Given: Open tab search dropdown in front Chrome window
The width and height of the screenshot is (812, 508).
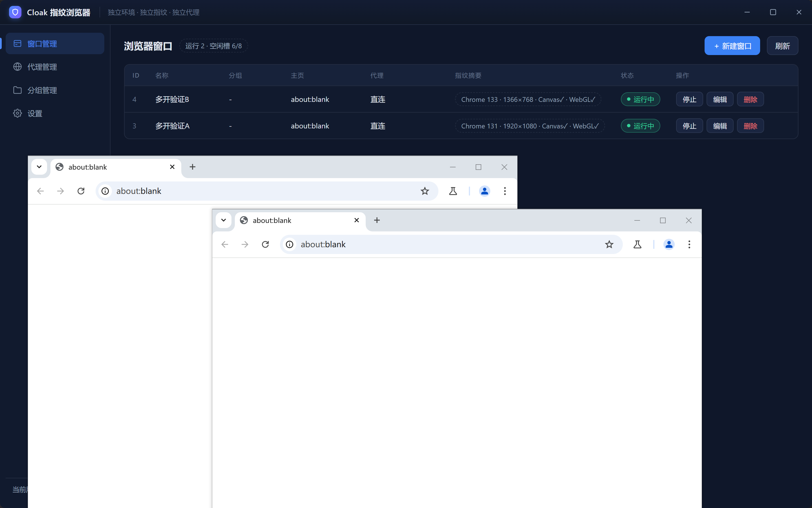Looking at the screenshot, I should pos(224,220).
